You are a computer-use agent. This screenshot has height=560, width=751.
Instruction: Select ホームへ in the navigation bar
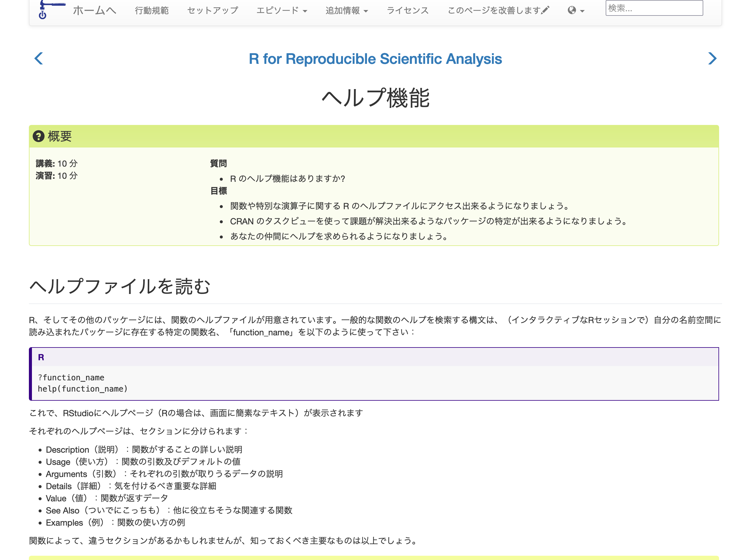tap(94, 11)
